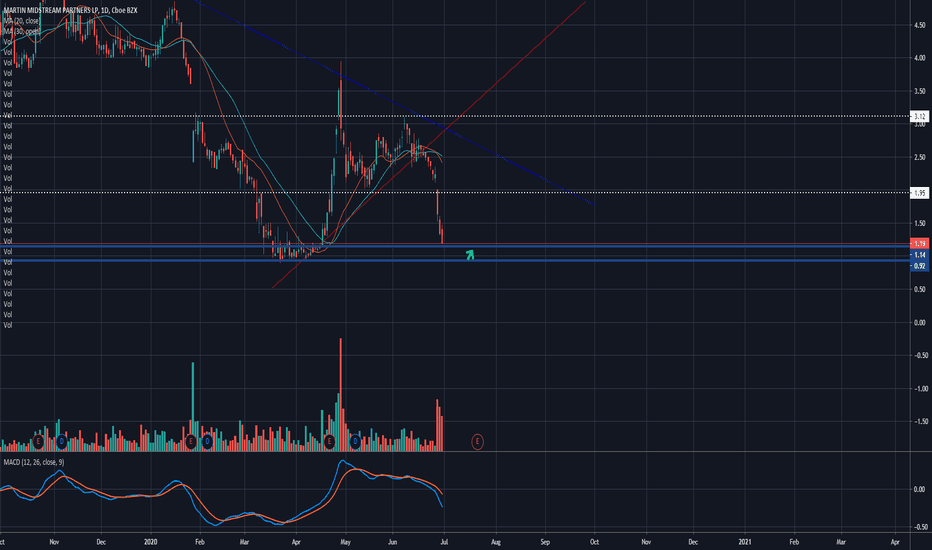Select the earnings marker in late January 2020
This screenshot has width=932, height=550.
tap(191, 441)
